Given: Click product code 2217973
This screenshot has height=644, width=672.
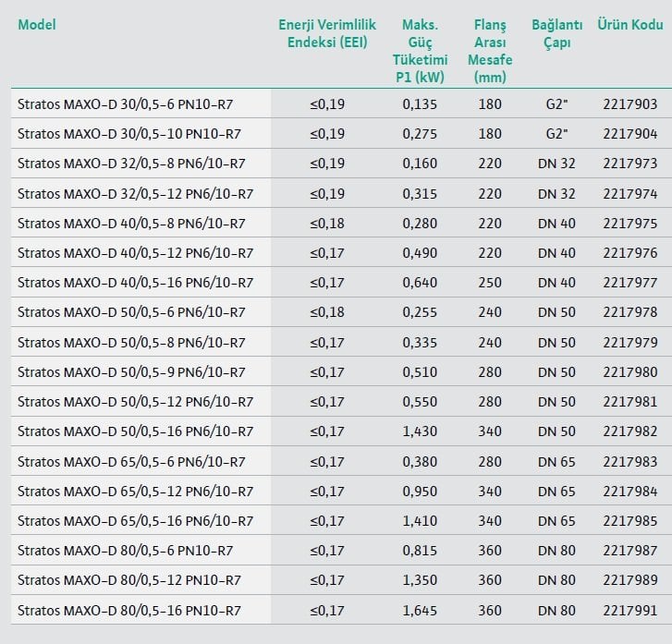Looking at the screenshot, I should coord(630,164).
